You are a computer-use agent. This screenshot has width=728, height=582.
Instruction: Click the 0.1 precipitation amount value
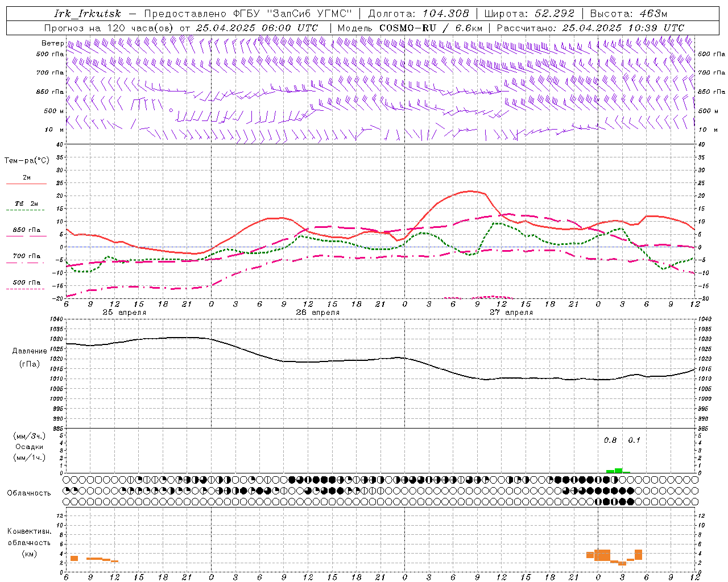point(634,440)
